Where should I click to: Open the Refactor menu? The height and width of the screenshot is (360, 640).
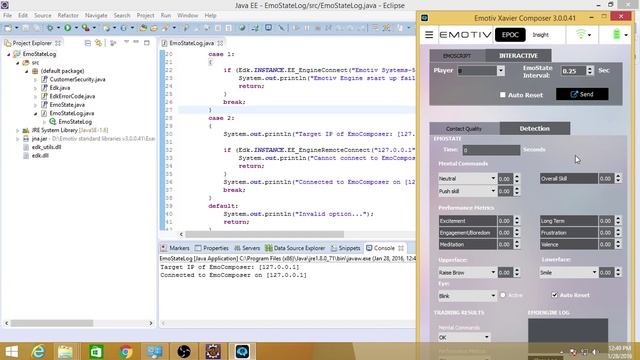pyautogui.click(x=68, y=16)
